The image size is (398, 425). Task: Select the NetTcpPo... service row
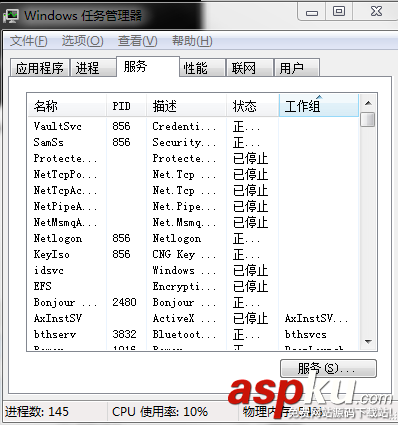[193, 174]
